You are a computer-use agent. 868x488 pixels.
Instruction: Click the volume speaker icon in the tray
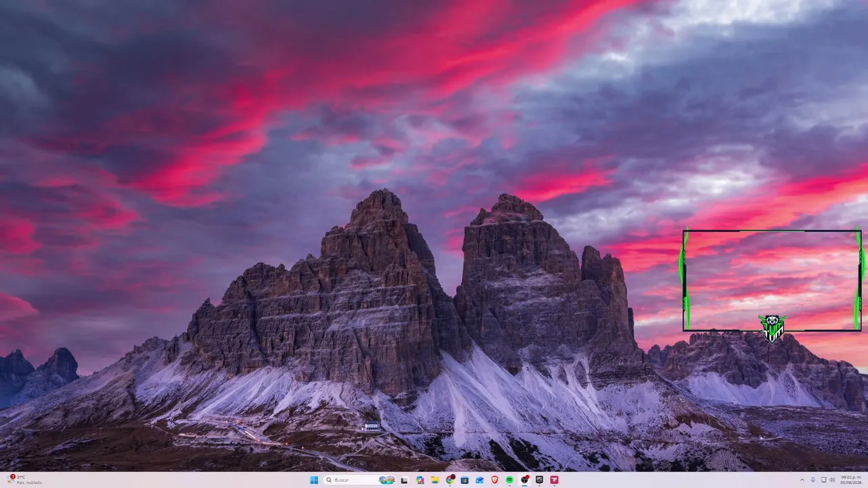point(832,480)
